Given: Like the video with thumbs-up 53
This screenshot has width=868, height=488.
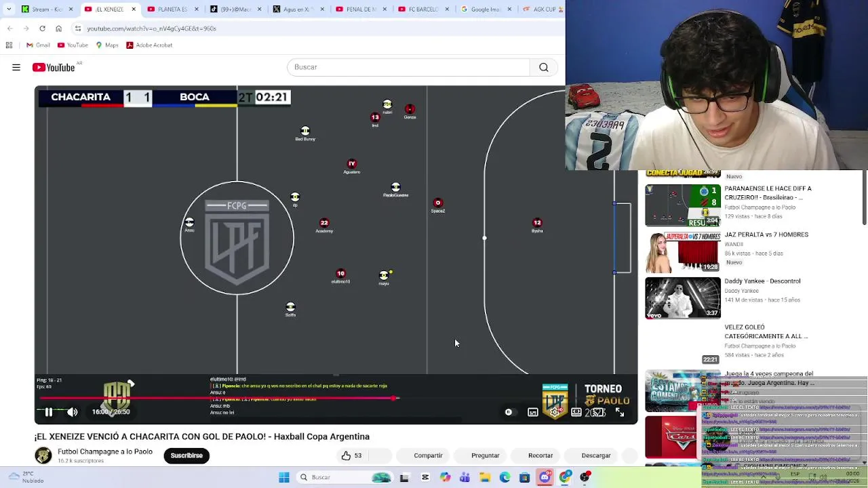Looking at the screenshot, I should [352, 455].
